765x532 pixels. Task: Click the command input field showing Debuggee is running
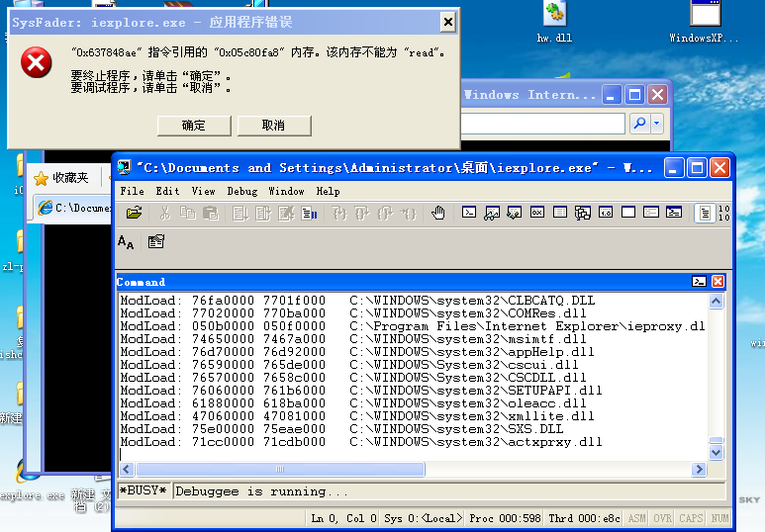coord(449,491)
